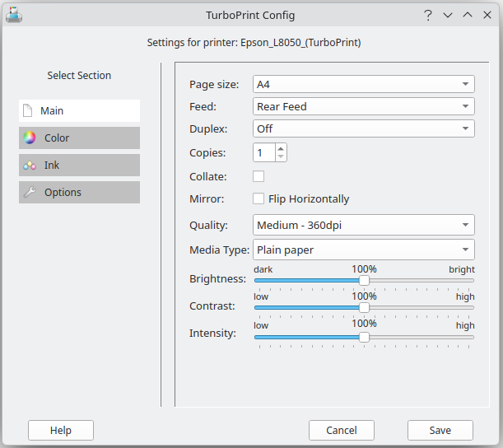Toggle the Flip Horizontally checkbox
Image resolution: width=503 pixels, height=448 pixels.
tap(258, 198)
